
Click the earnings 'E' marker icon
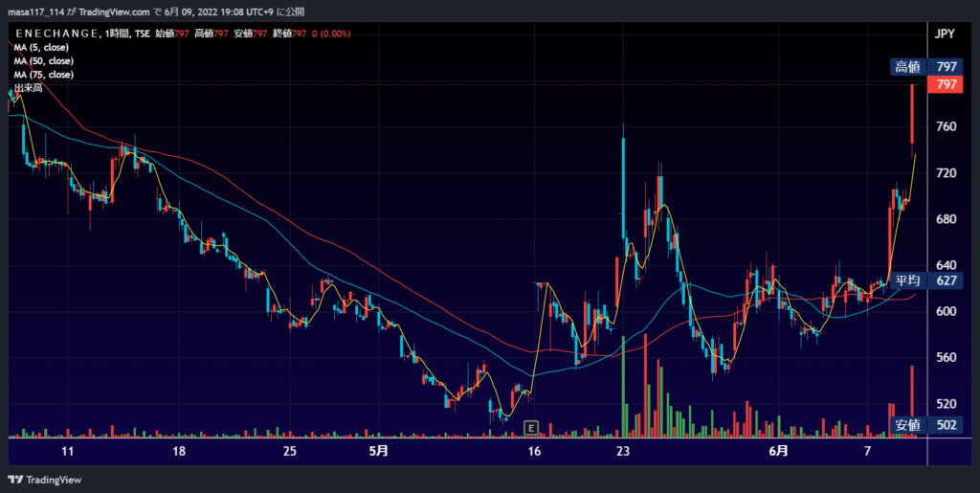pos(530,428)
